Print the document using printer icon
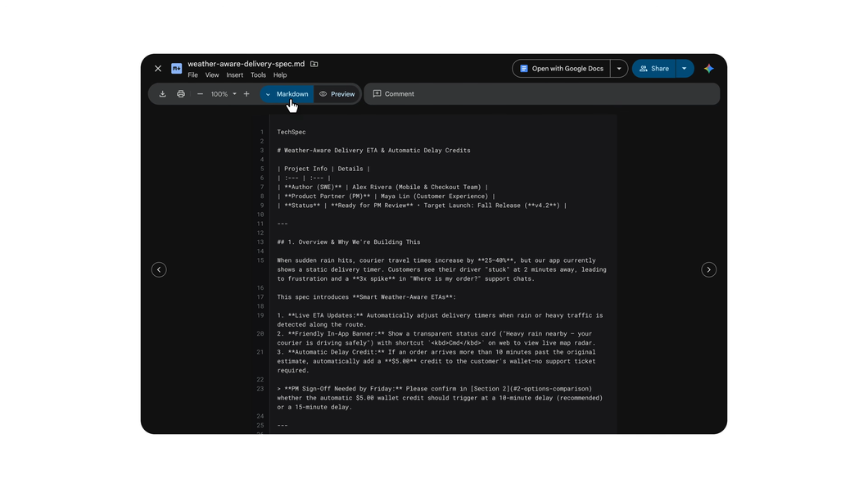The image size is (868, 488). (180, 94)
